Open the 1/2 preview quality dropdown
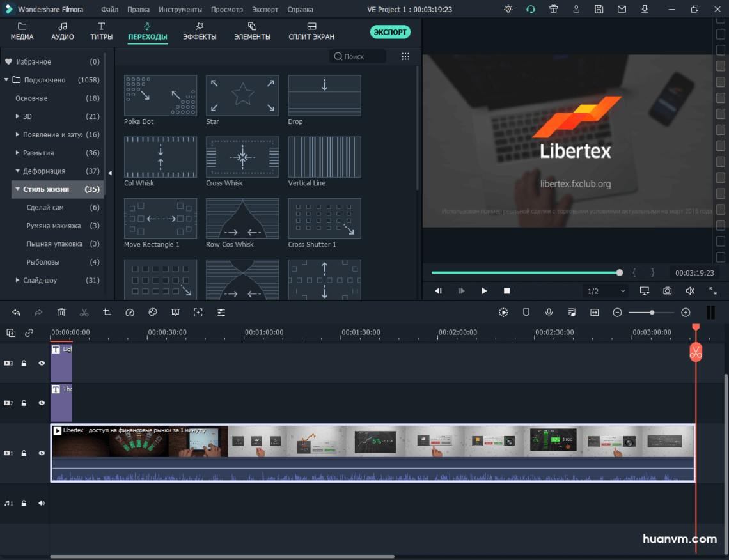 coord(606,291)
